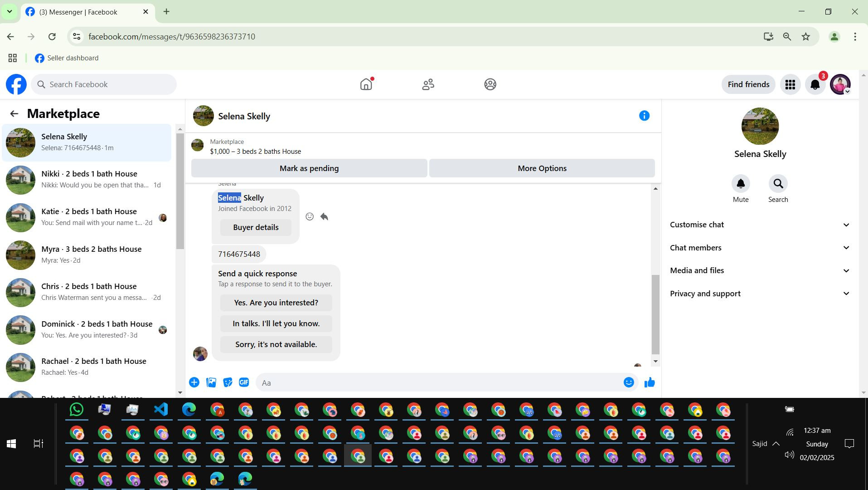Expand Chat members section

coord(760,248)
